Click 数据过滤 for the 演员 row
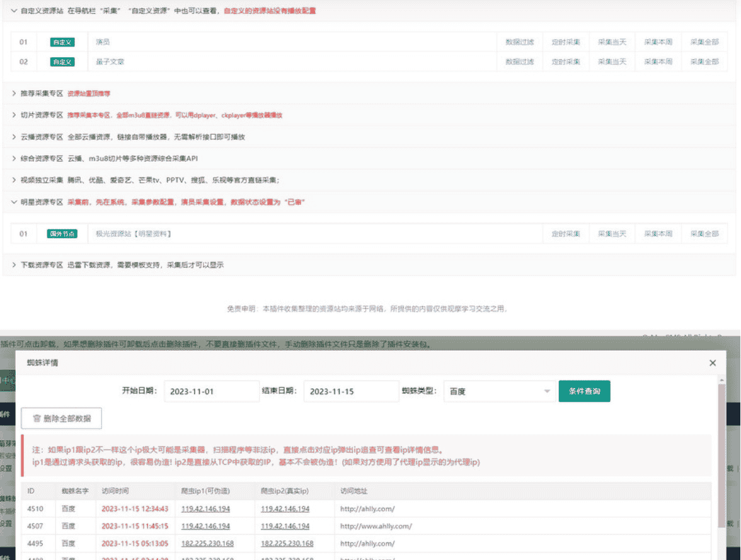This screenshot has width=741, height=560. point(519,42)
